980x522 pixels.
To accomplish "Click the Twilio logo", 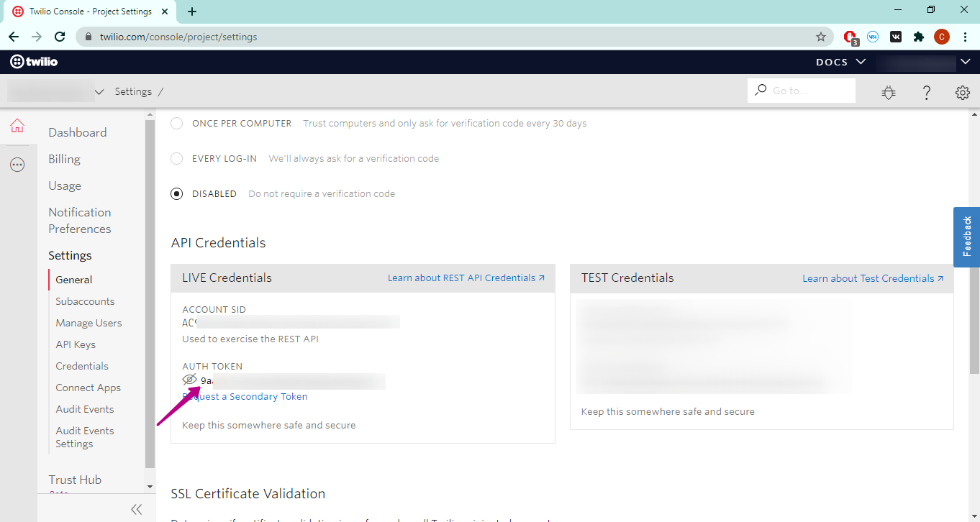I will [34, 62].
